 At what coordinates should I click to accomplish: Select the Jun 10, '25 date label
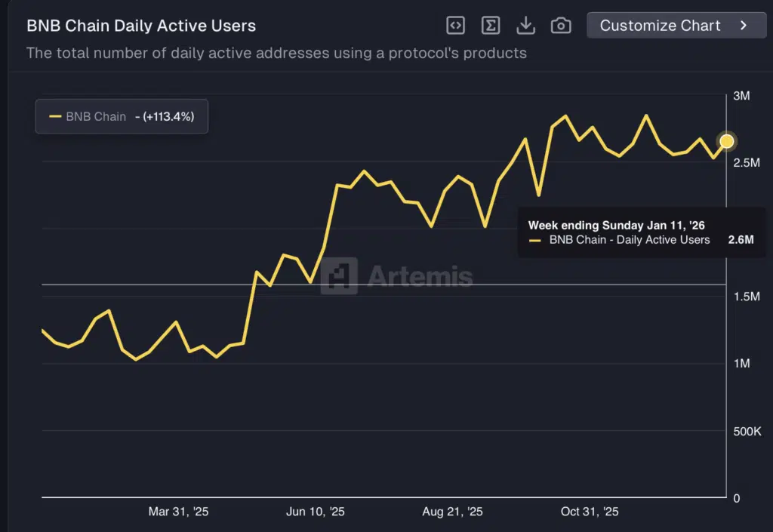[x=316, y=512]
